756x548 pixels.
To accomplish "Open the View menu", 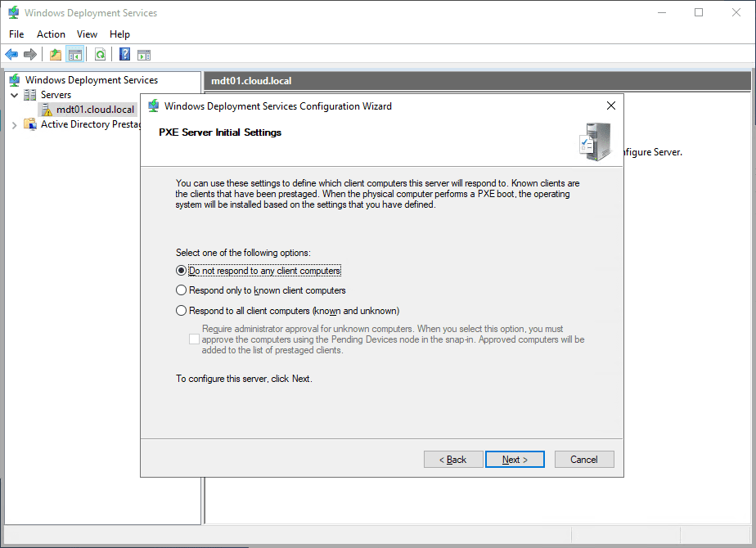I will 87,34.
